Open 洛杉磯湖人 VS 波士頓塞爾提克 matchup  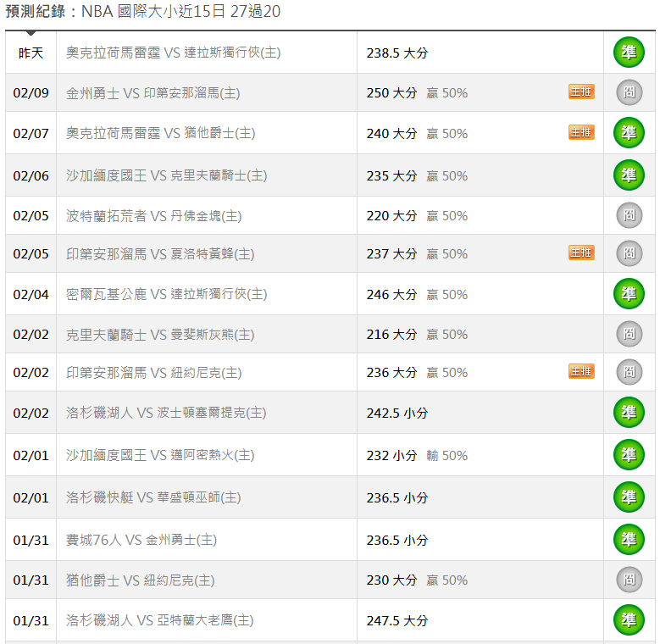pyautogui.click(x=166, y=413)
